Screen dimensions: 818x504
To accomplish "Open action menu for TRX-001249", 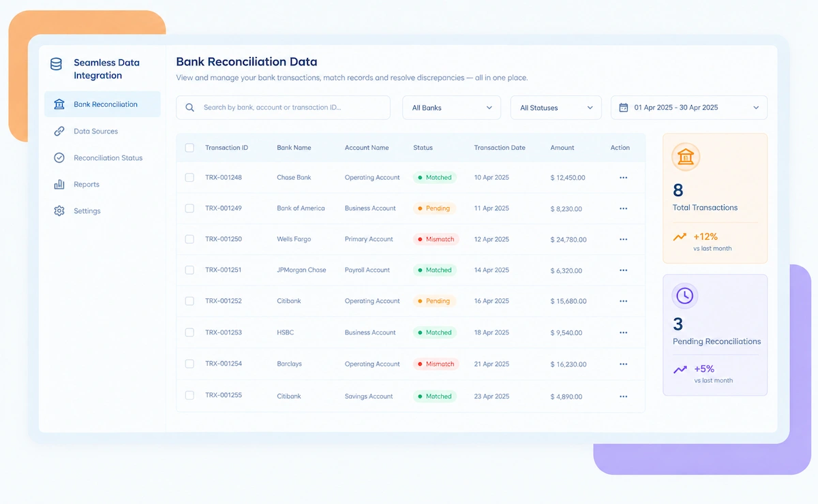I will (623, 208).
